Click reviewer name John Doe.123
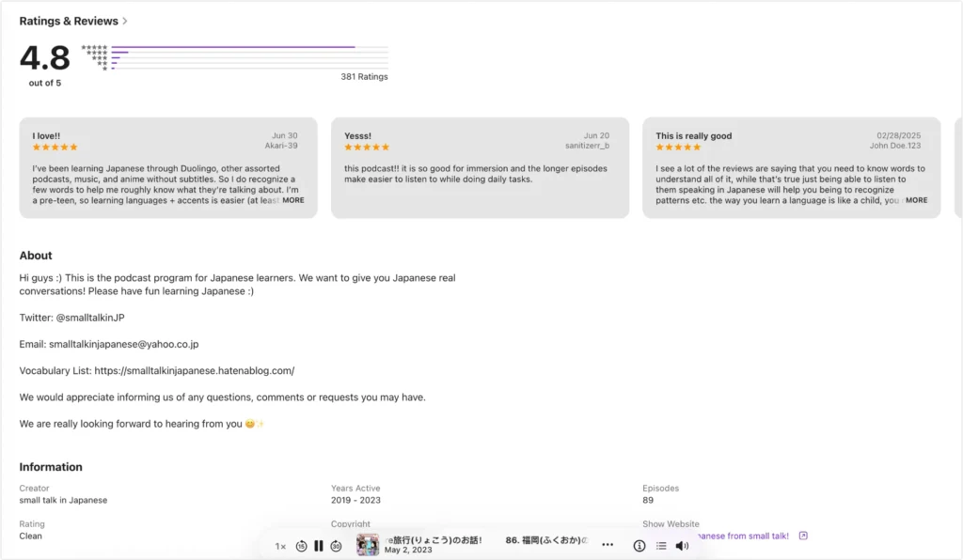This screenshot has height=560, width=963. [x=895, y=146]
